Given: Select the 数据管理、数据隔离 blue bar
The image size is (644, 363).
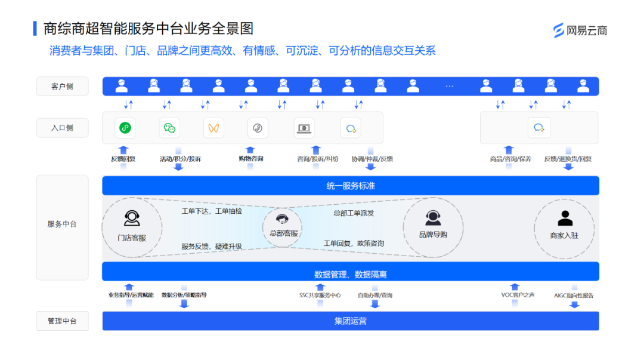Looking at the screenshot, I should (351, 274).
